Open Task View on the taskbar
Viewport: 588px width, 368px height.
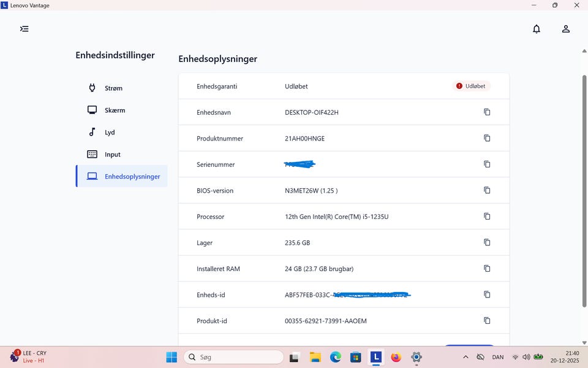coord(295,357)
